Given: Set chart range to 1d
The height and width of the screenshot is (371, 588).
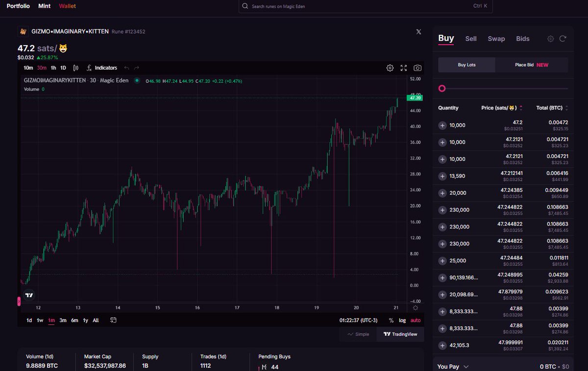Looking at the screenshot, I should click(x=29, y=321).
